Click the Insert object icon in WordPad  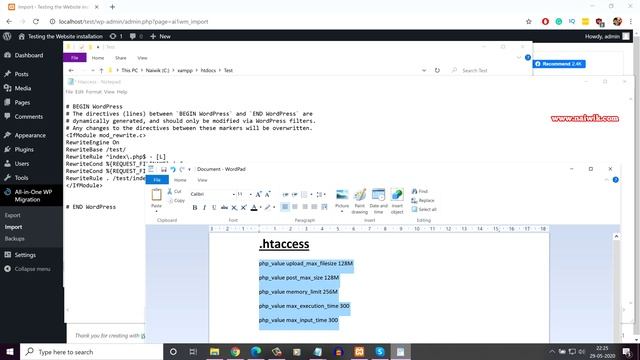[x=397, y=195]
